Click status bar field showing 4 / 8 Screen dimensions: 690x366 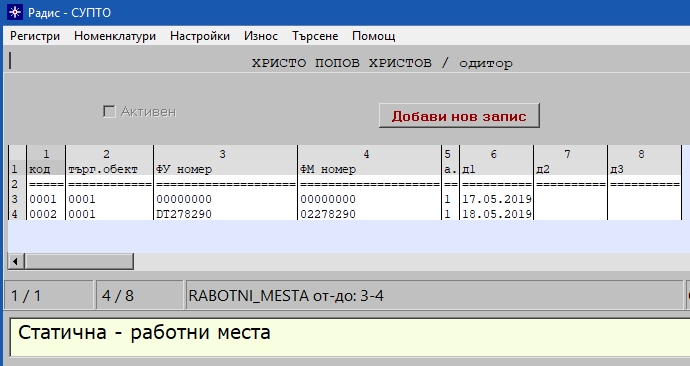tap(139, 295)
